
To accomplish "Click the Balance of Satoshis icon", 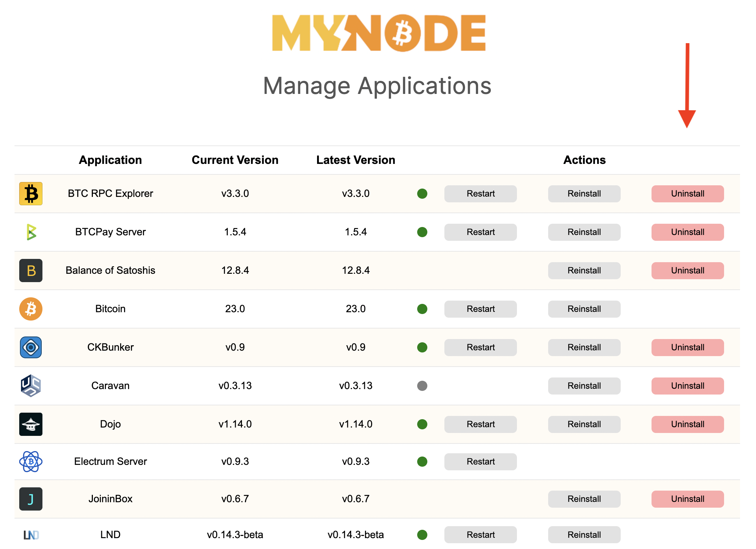I will [x=31, y=271].
